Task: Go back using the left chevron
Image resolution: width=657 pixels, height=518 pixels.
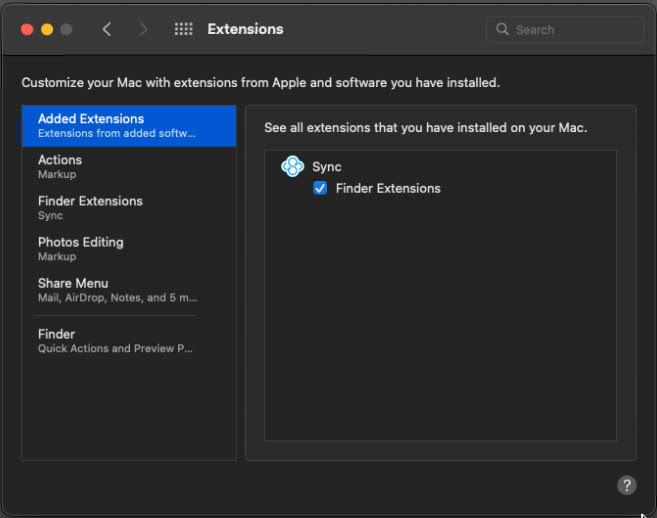Action: point(107,29)
